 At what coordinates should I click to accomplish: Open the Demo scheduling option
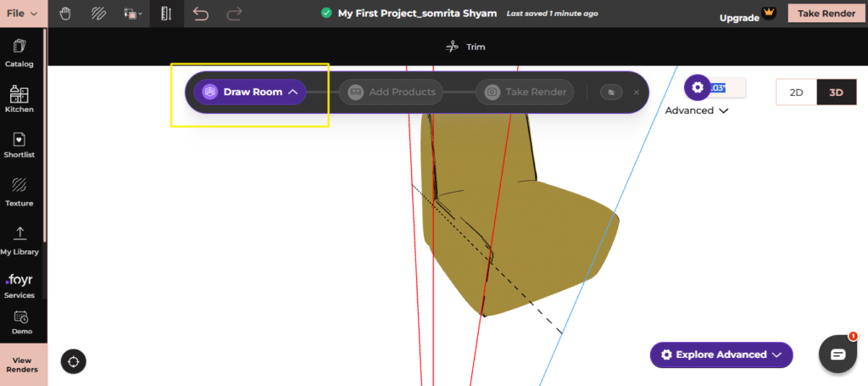[x=21, y=323]
